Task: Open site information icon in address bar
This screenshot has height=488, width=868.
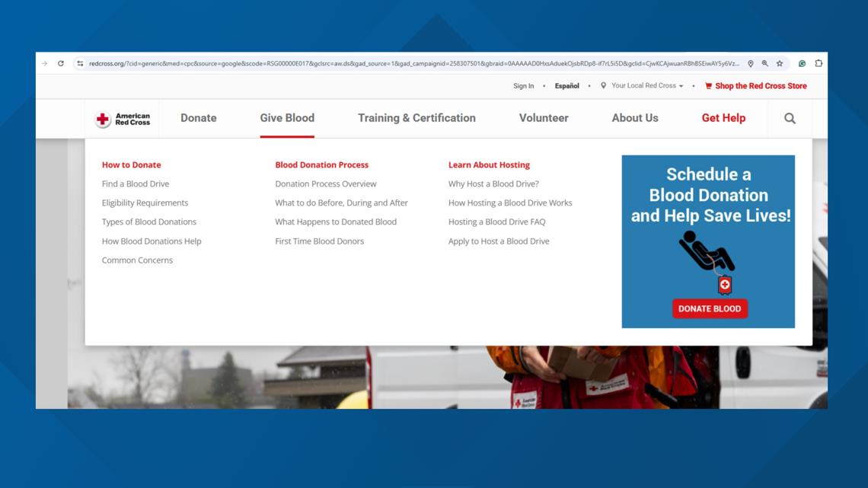Action: [x=80, y=64]
